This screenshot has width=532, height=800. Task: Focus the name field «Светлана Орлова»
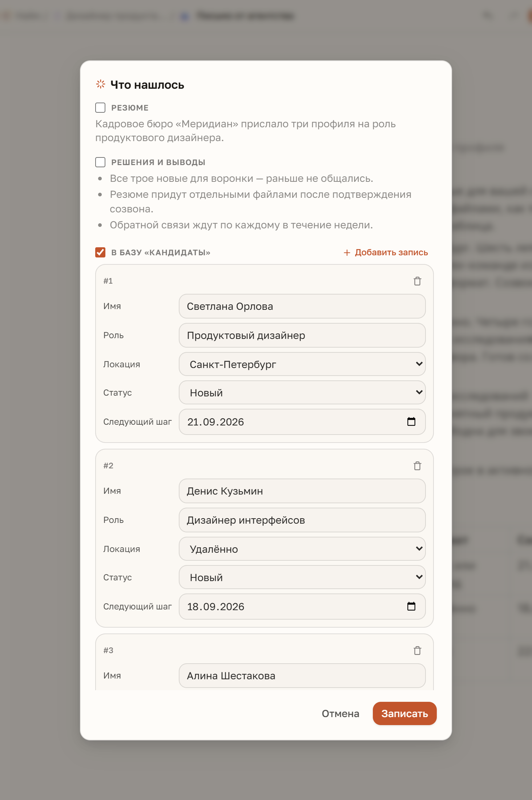302,306
